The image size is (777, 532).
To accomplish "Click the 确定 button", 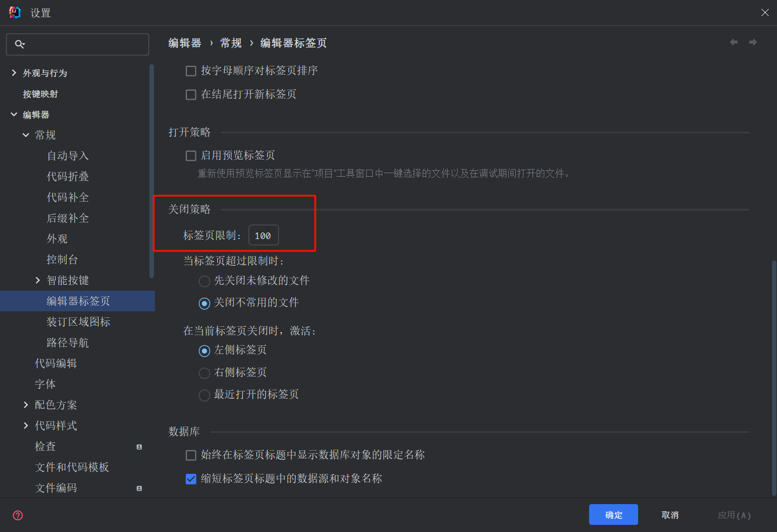I will coord(613,515).
